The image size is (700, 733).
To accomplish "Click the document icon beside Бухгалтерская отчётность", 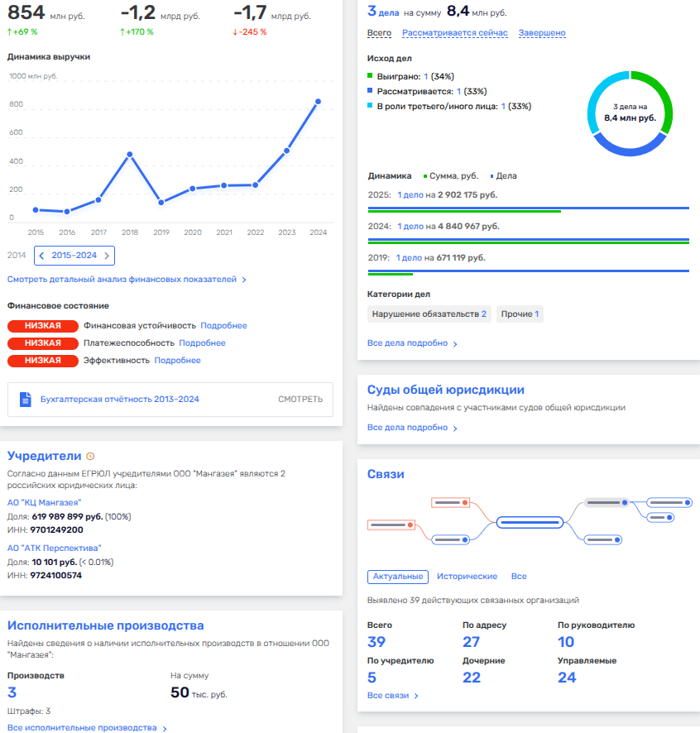I will click(x=25, y=399).
